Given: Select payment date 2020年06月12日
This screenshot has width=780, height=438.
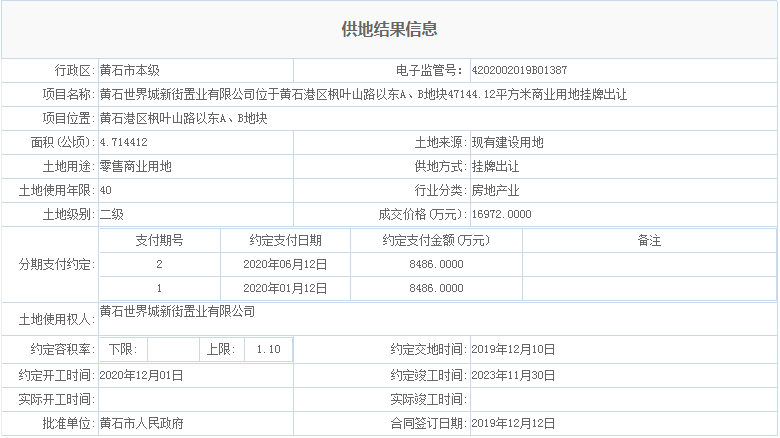Looking at the screenshot, I should click(x=285, y=264).
